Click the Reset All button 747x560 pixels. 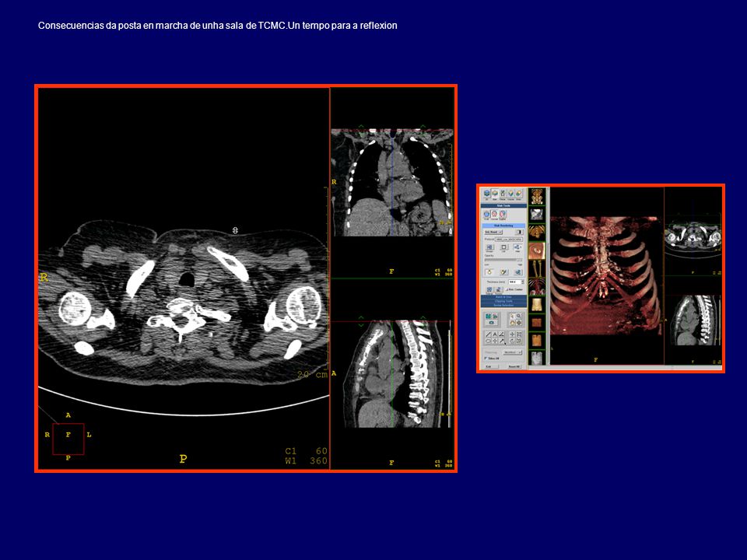coord(514,366)
